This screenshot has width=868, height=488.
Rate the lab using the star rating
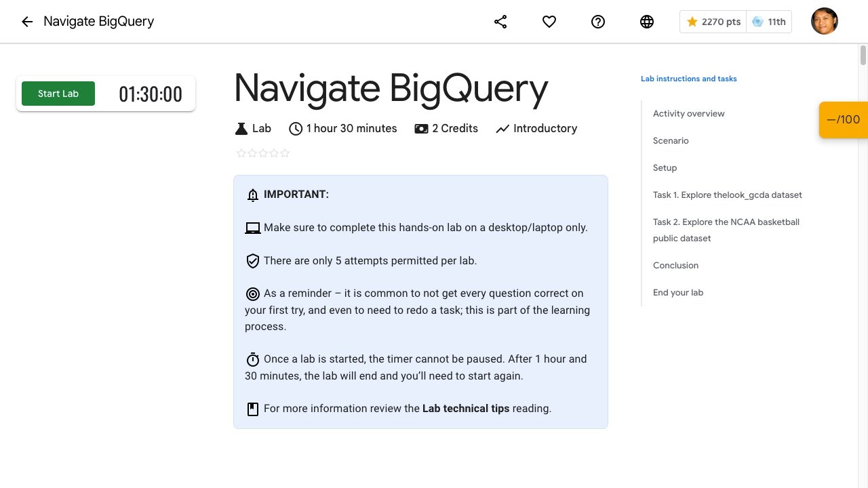[x=263, y=153]
